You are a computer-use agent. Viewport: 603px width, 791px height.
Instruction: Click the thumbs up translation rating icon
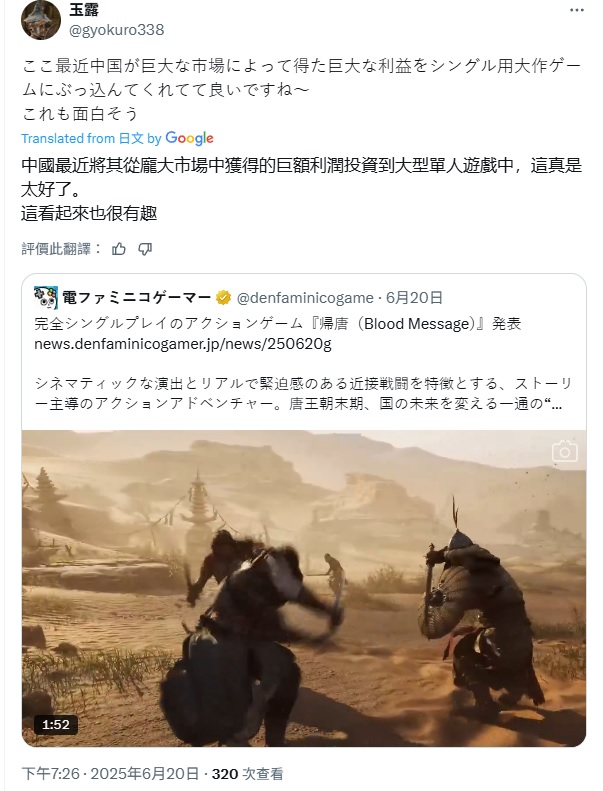coord(119,249)
